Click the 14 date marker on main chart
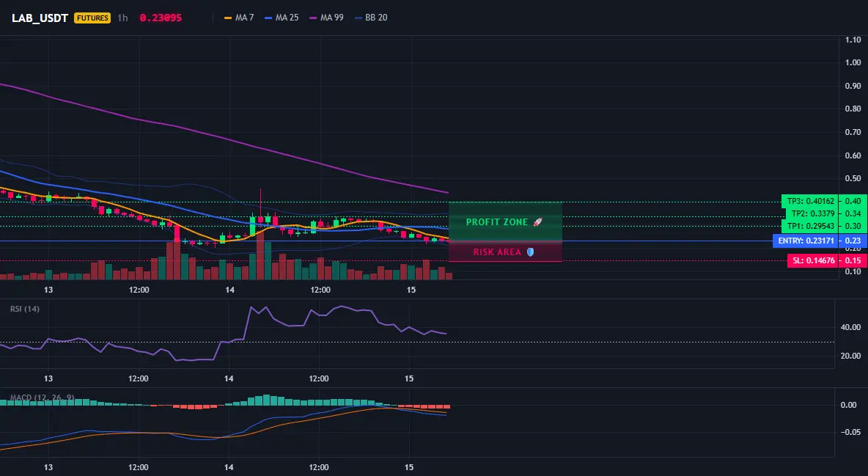Image resolution: width=868 pixels, height=476 pixels. click(229, 290)
